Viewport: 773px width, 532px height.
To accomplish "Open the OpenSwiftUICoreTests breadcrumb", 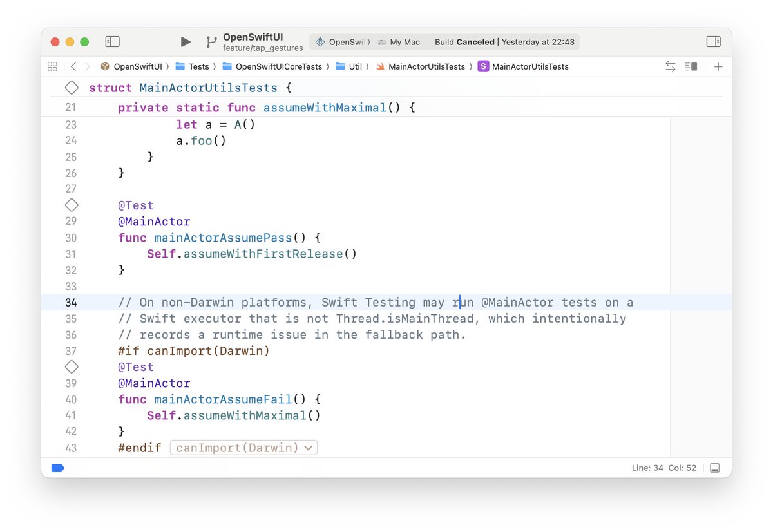I will [272, 66].
